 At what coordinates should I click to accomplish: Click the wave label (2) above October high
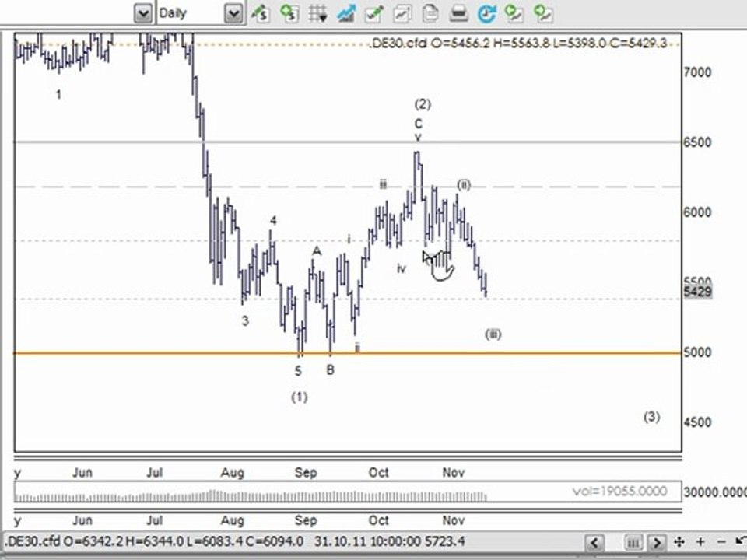point(422,103)
